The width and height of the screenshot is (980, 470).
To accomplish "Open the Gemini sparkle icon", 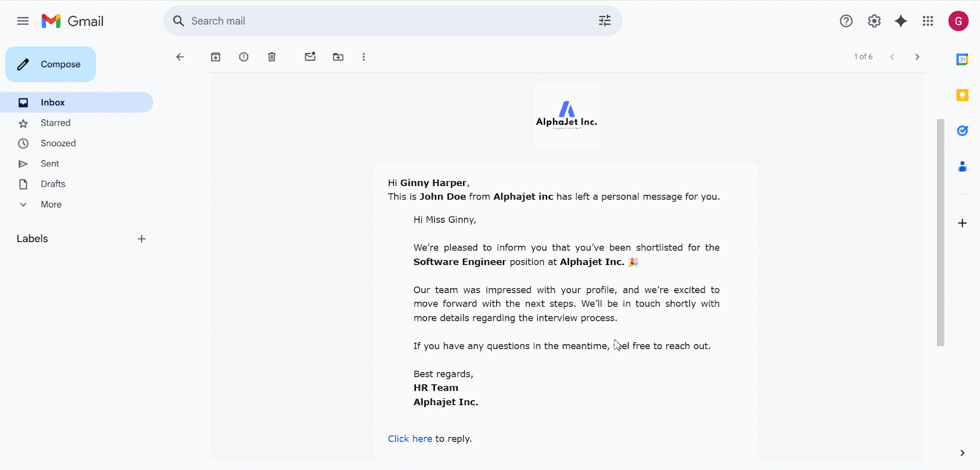I will [x=900, y=21].
